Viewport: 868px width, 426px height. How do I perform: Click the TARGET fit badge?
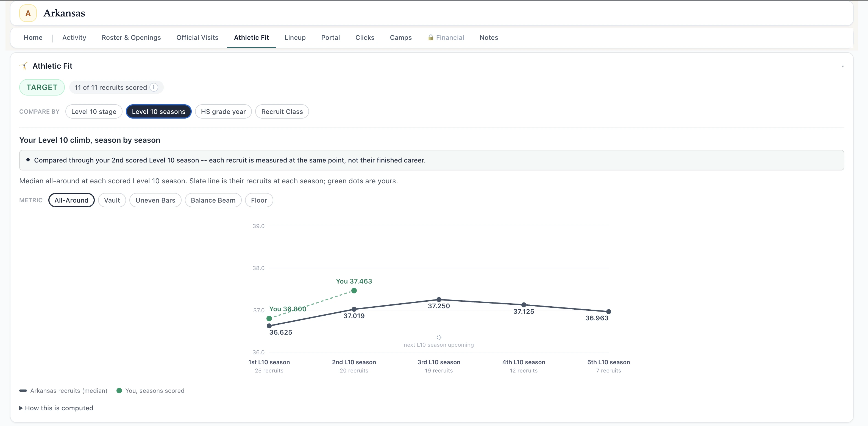[42, 88]
